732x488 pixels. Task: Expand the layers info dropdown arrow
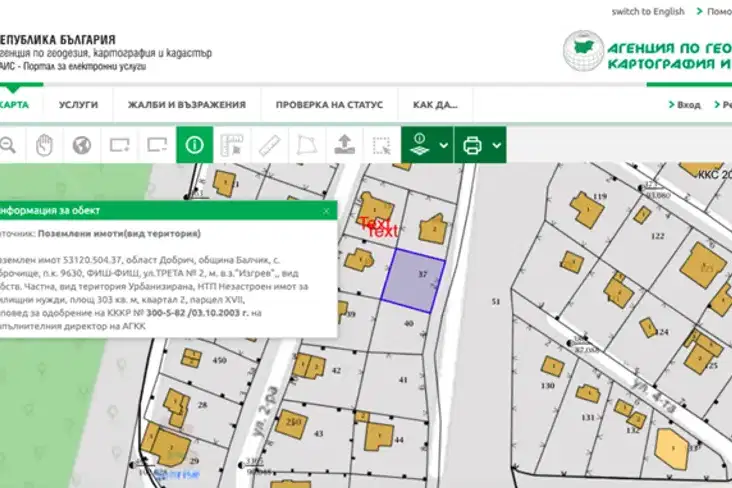click(443, 145)
